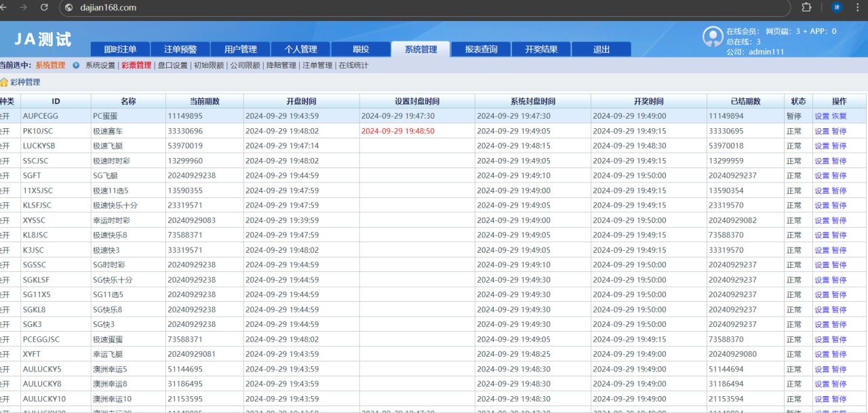This screenshot has height=413, width=868.
Task: Open the browser extensions puzzle icon
Action: pyautogui.click(x=806, y=7)
